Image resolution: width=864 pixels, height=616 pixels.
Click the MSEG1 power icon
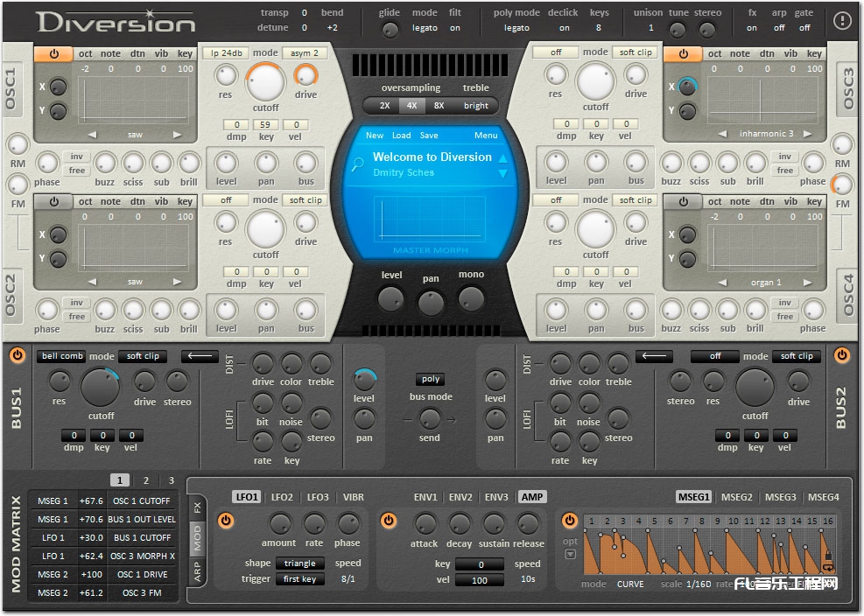pos(570,521)
